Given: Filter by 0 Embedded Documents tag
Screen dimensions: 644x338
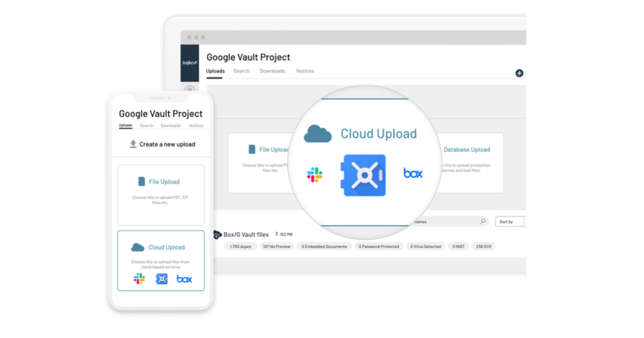Looking at the screenshot, I should point(324,247).
